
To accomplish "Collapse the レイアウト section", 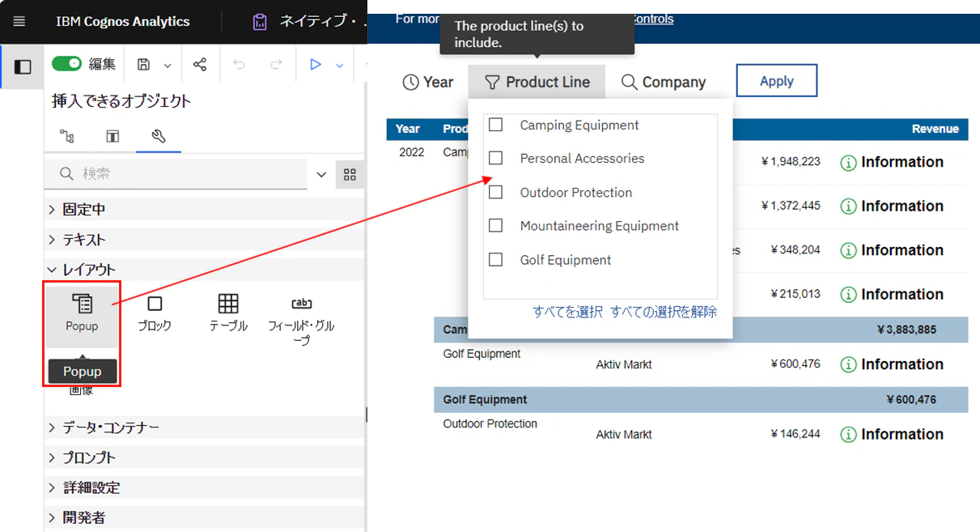I will tap(205, 270).
